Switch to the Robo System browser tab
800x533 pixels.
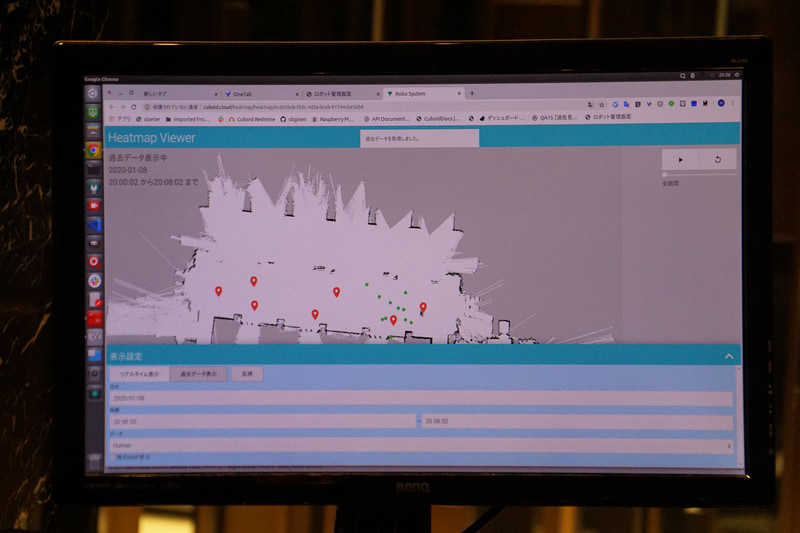(x=422, y=94)
